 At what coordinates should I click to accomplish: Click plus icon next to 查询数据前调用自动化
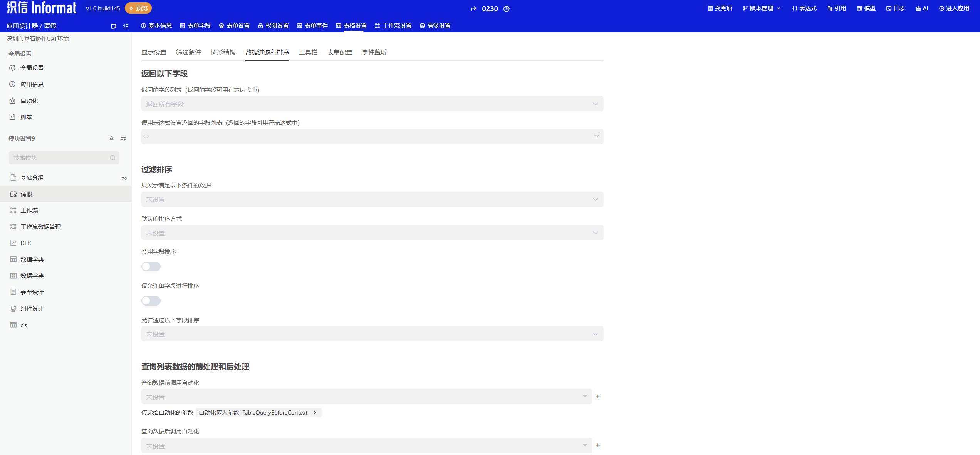598,396
